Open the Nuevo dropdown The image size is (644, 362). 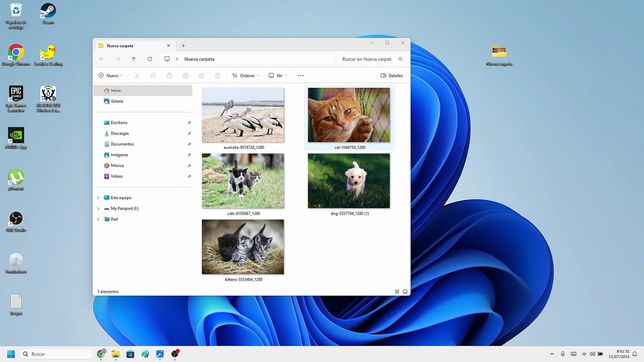click(111, 75)
